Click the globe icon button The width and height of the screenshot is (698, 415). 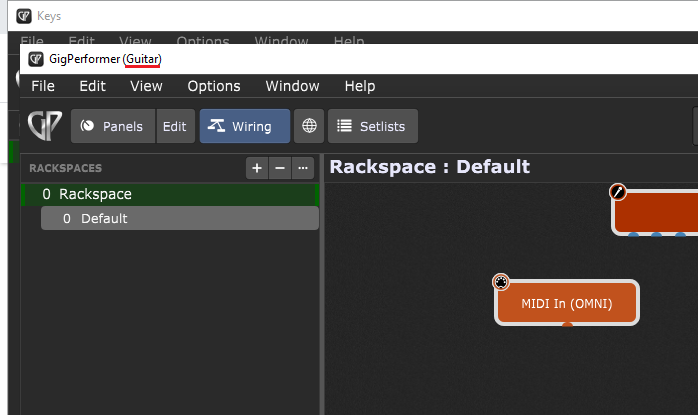pyautogui.click(x=309, y=126)
